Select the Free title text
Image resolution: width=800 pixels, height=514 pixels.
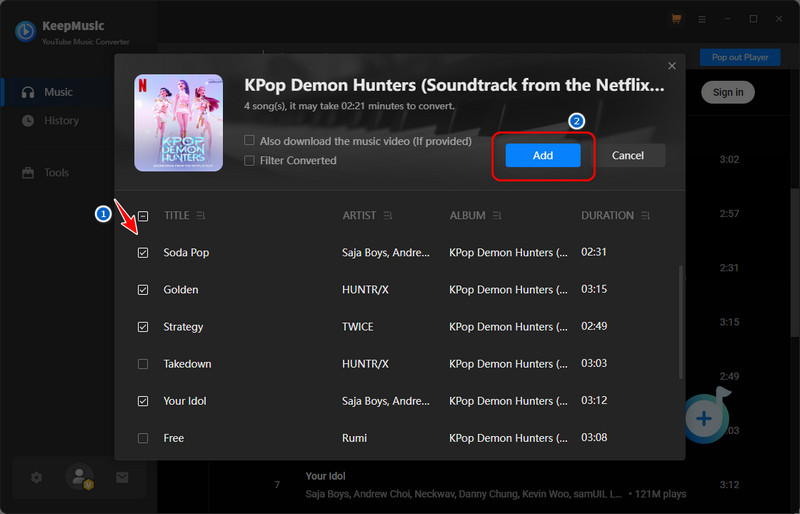pos(173,438)
